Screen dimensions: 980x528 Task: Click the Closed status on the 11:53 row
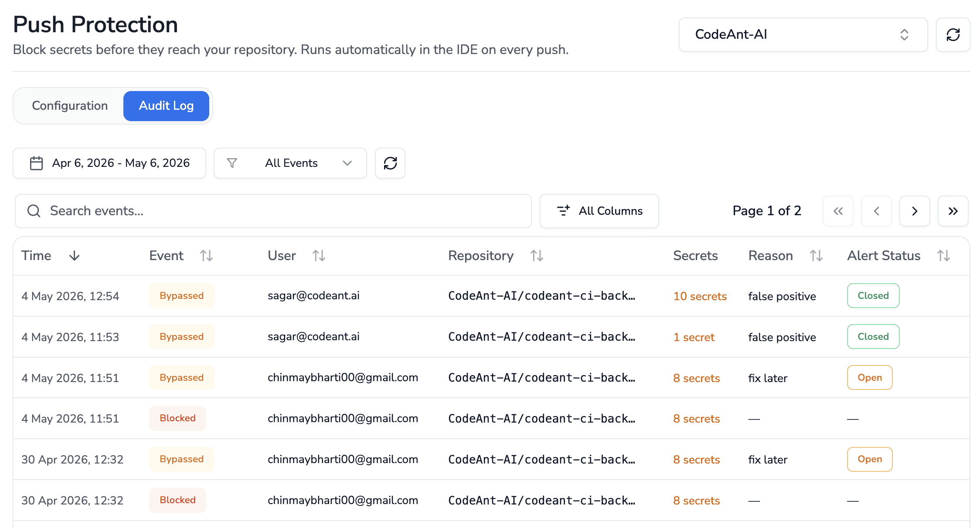873,337
